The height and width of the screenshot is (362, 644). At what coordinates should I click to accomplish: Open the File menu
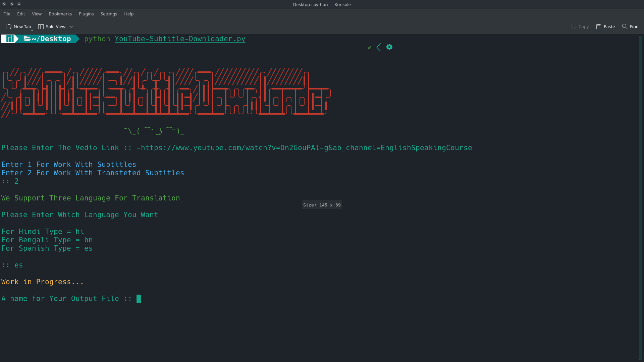click(x=7, y=14)
